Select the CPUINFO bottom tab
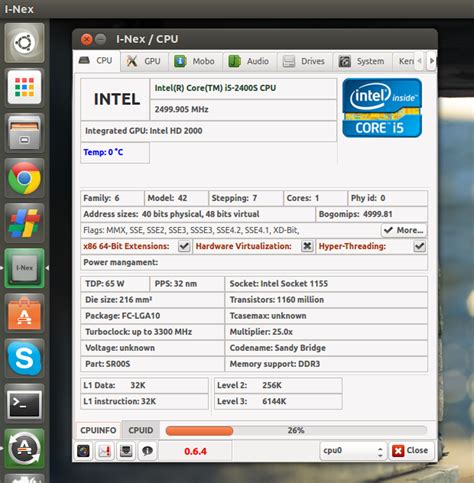The height and width of the screenshot is (483, 474). [x=98, y=430]
